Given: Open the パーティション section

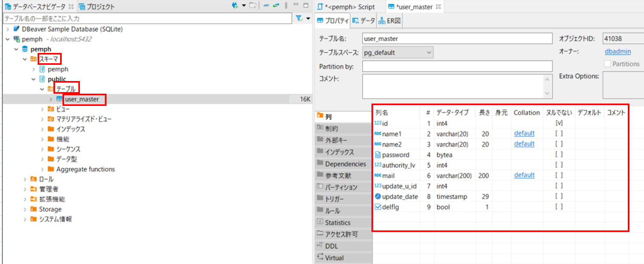Looking at the screenshot, I should (x=344, y=187).
